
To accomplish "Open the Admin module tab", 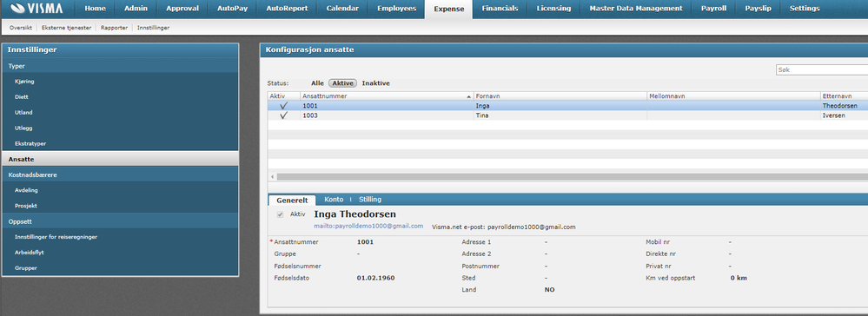I will point(136,9).
